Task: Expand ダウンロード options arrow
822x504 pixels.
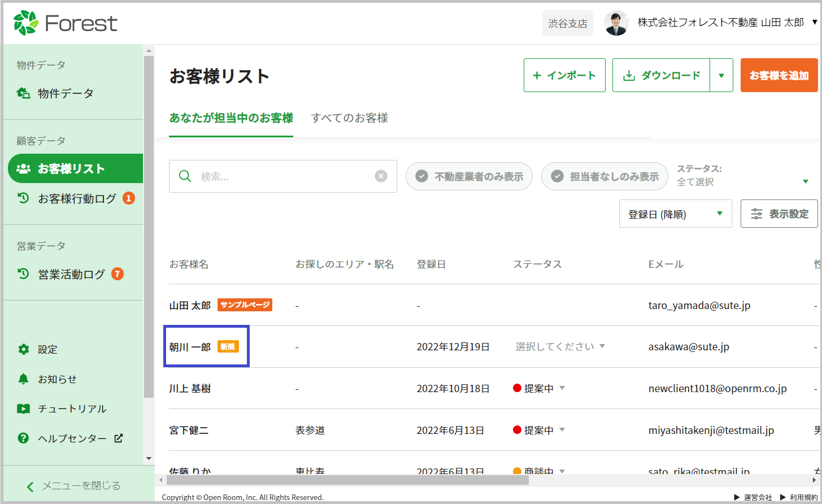Action: (721, 76)
